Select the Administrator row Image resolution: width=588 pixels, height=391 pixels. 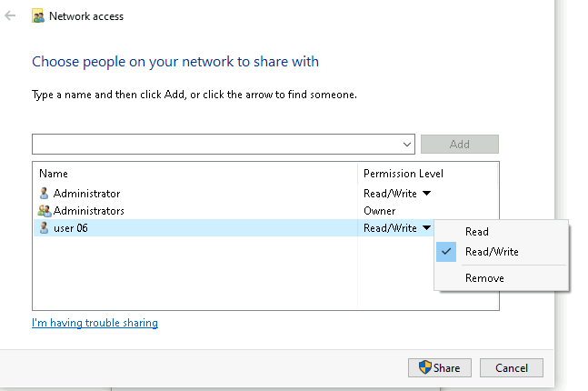tap(266, 194)
